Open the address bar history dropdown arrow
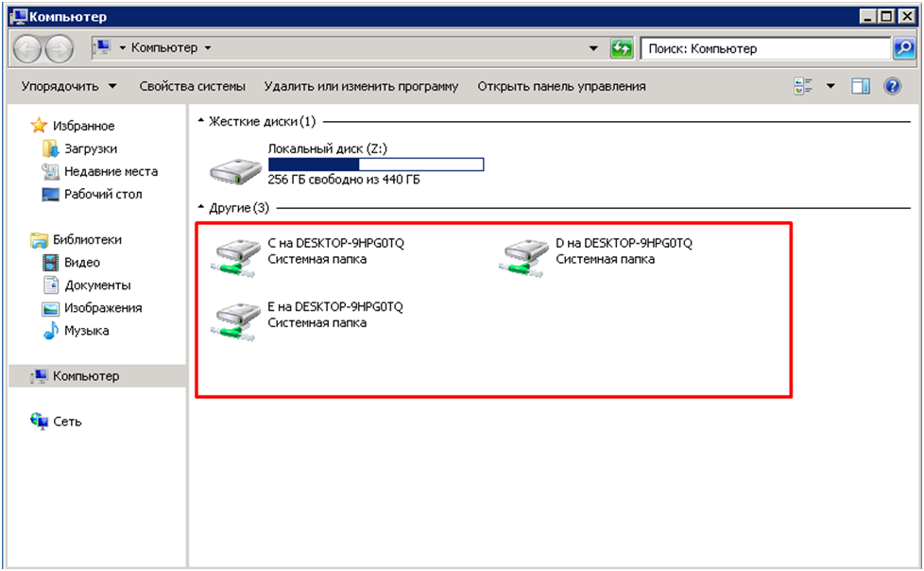 (593, 48)
